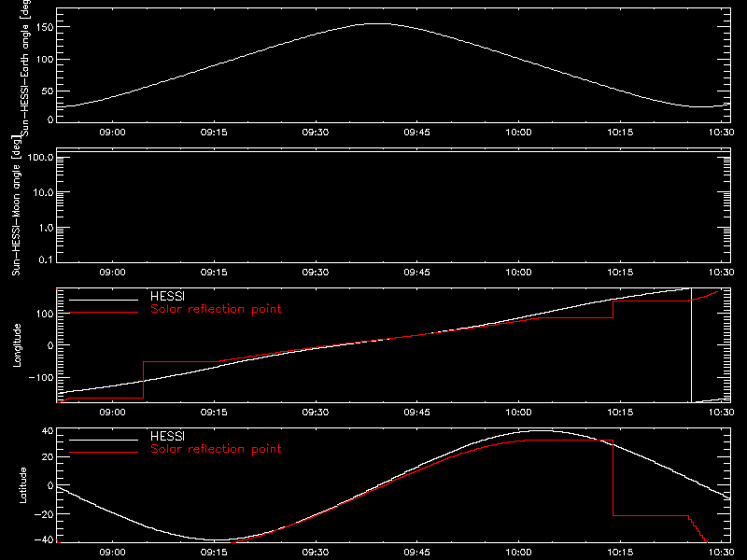Click the -40 tick on Latitude axis
The height and width of the screenshot is (560, 747).
[44, 540]
